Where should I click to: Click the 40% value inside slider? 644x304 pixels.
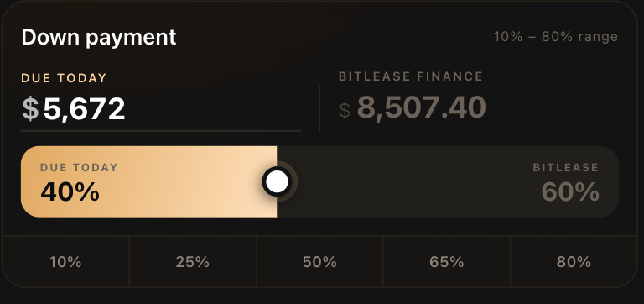(x=70, y=191)
